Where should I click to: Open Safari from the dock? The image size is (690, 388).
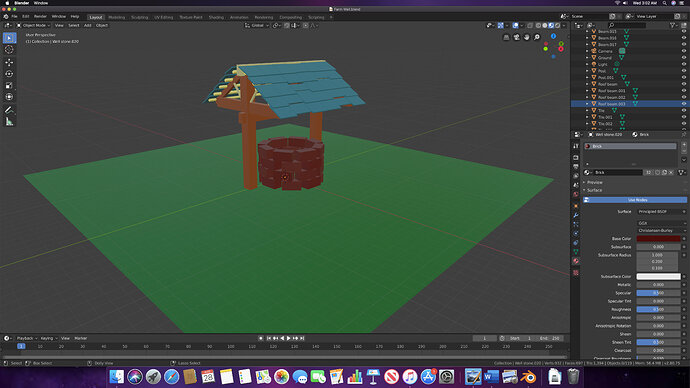click(172, 377)
